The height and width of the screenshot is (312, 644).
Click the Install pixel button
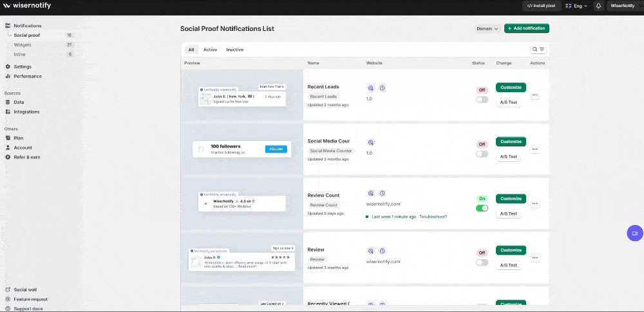tap(541, 6)
